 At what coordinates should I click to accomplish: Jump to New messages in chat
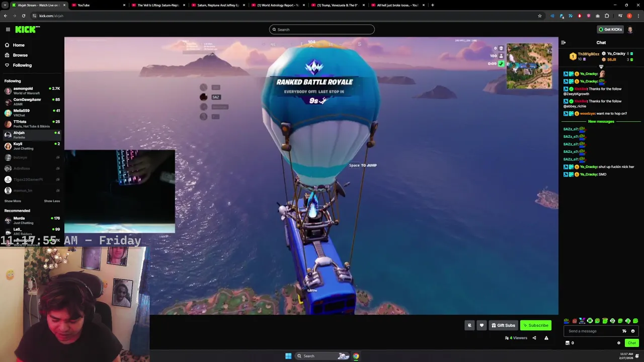tap(601, 122)
